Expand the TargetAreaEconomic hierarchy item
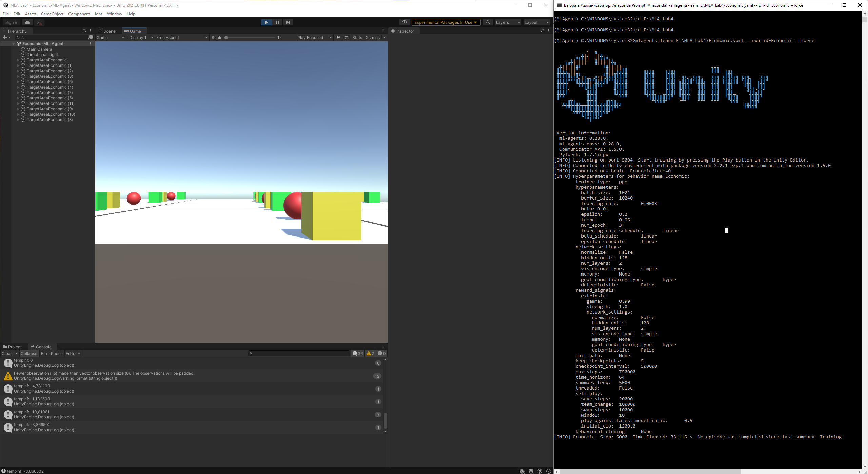 pos(18,60)
